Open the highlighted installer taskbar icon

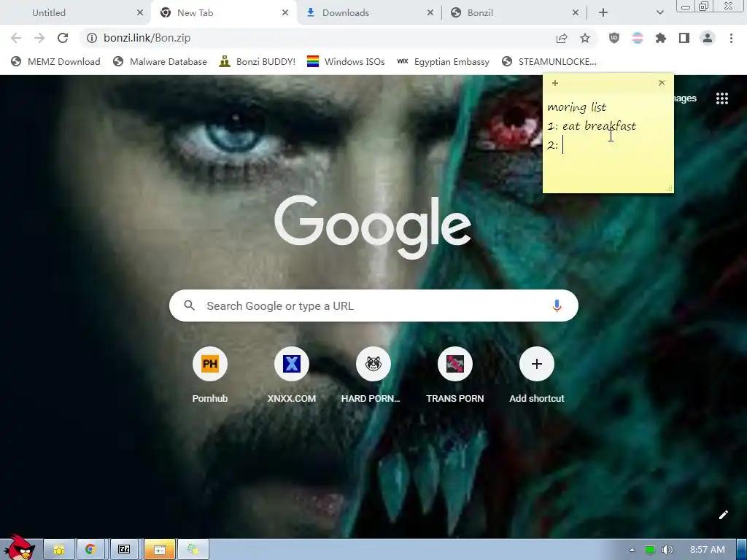coord(159,550)
